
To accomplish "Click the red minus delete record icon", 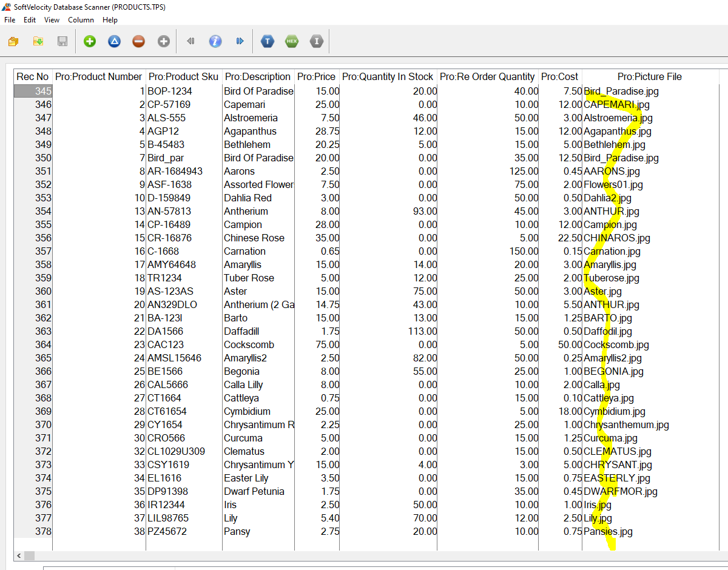I will 139,41.
